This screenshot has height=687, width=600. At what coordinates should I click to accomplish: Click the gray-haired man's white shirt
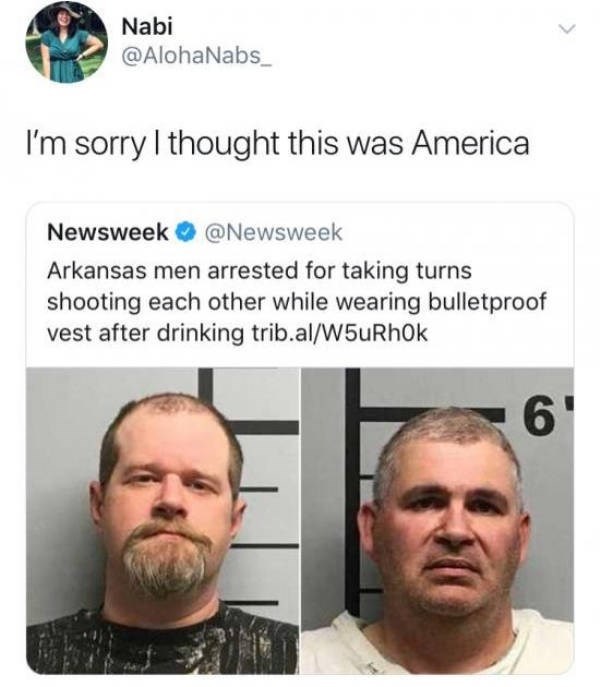[437, 646]
